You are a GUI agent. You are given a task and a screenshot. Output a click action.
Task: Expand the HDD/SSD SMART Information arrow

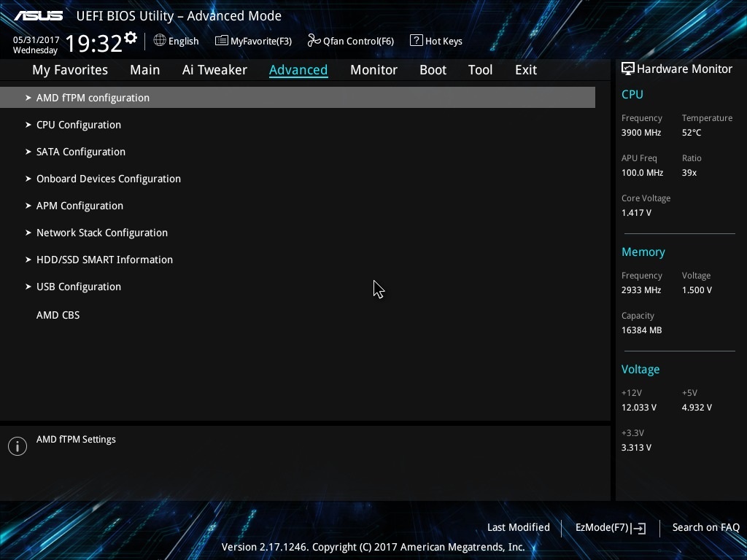point(28,260)
